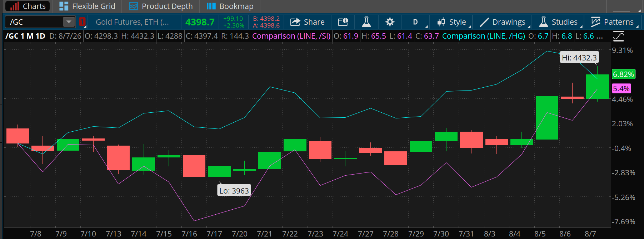Click the 8/5 date on time axis
This screenshot has width=644, height=239.
pyautogui.click(x=540, y=234)
